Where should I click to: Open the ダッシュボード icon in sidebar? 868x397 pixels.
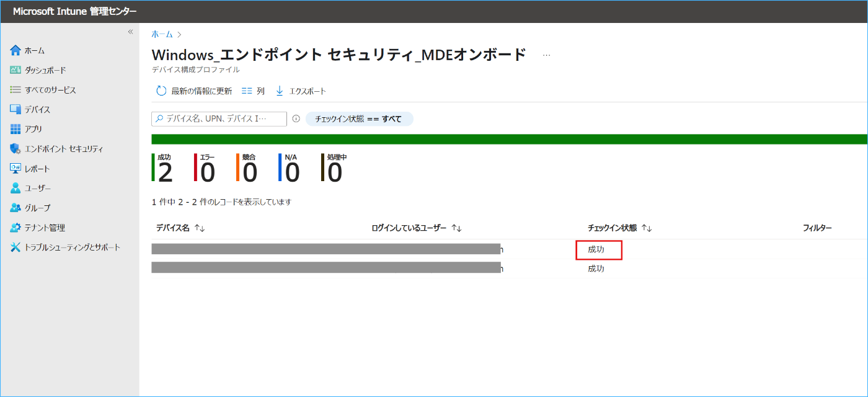click(15, 70)
